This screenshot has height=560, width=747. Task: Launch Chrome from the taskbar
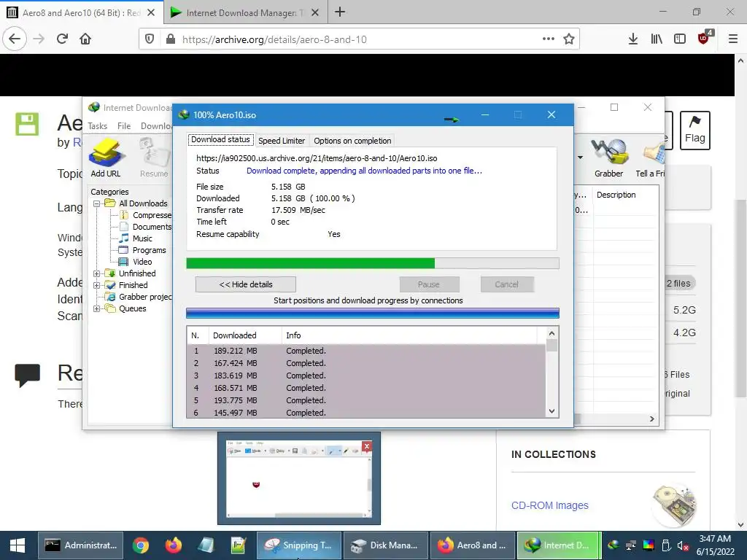tap(141, 545)
